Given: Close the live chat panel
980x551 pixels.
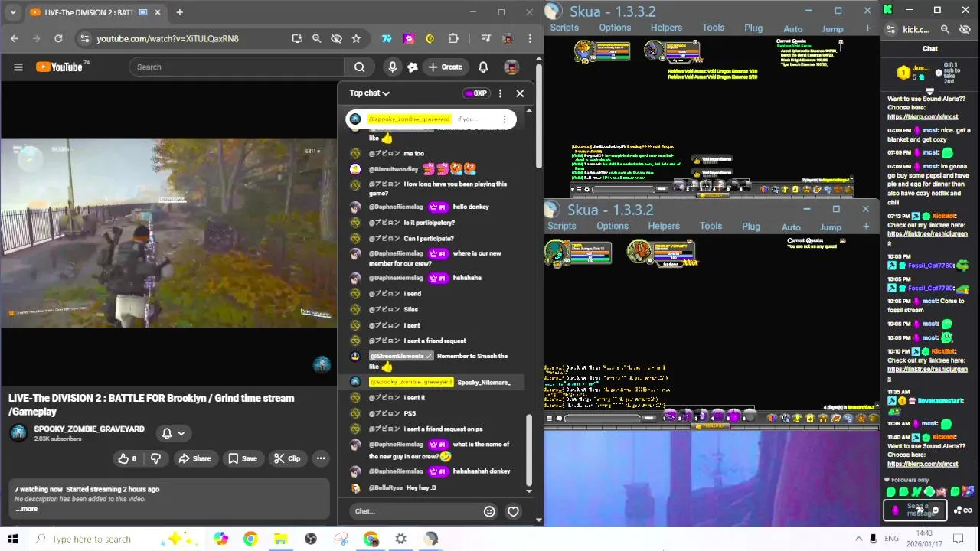Looking at the screenshot, I should 520,93.
